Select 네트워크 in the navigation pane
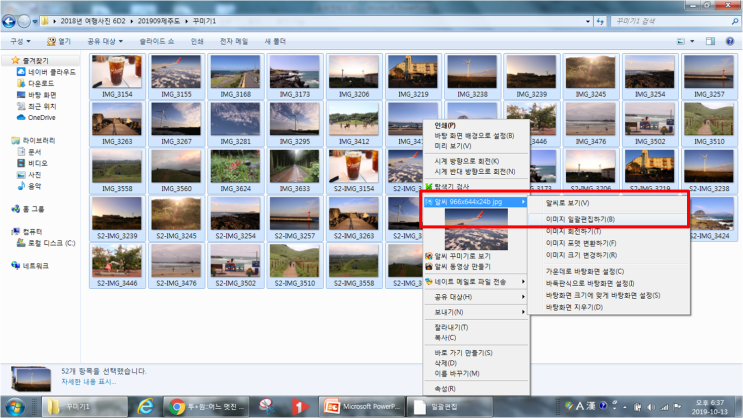743x418 pixels. tap(30, 265)
